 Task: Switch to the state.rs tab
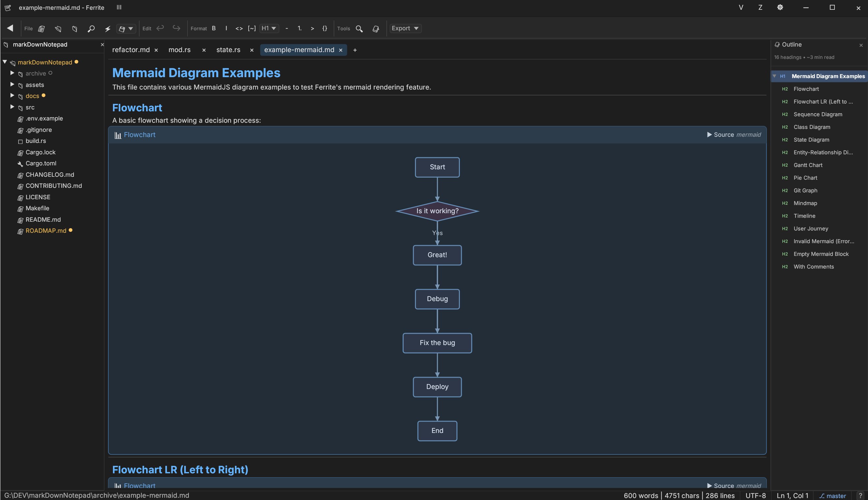click(x=228, y=50)
